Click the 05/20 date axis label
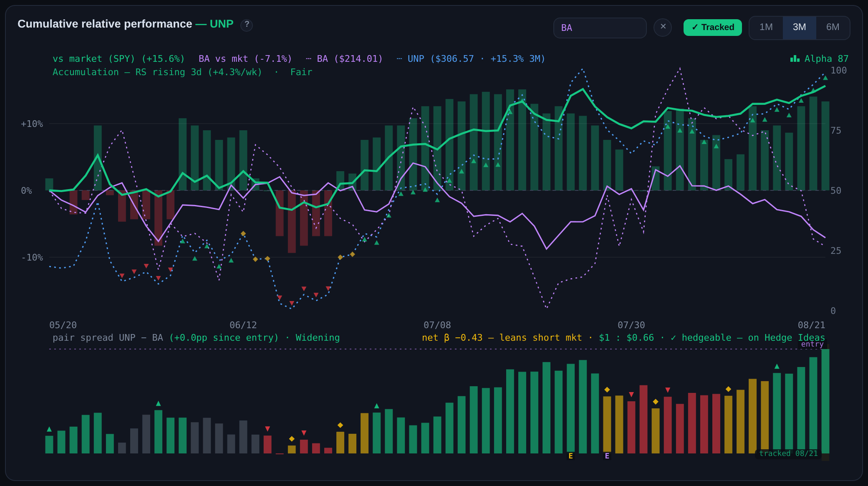The image size is (868, 486). pyautogui.click(x=63, y=325)
